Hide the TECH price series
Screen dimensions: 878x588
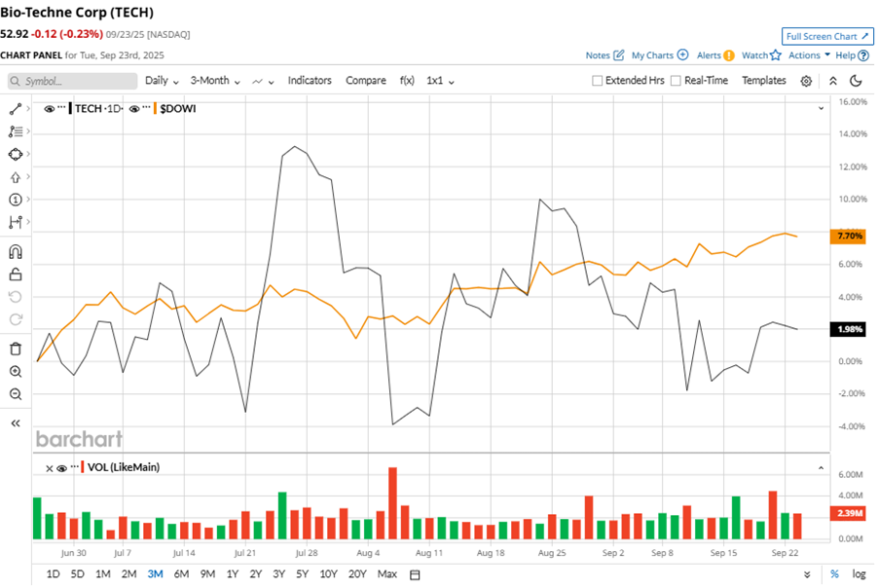tap(50, 109)
